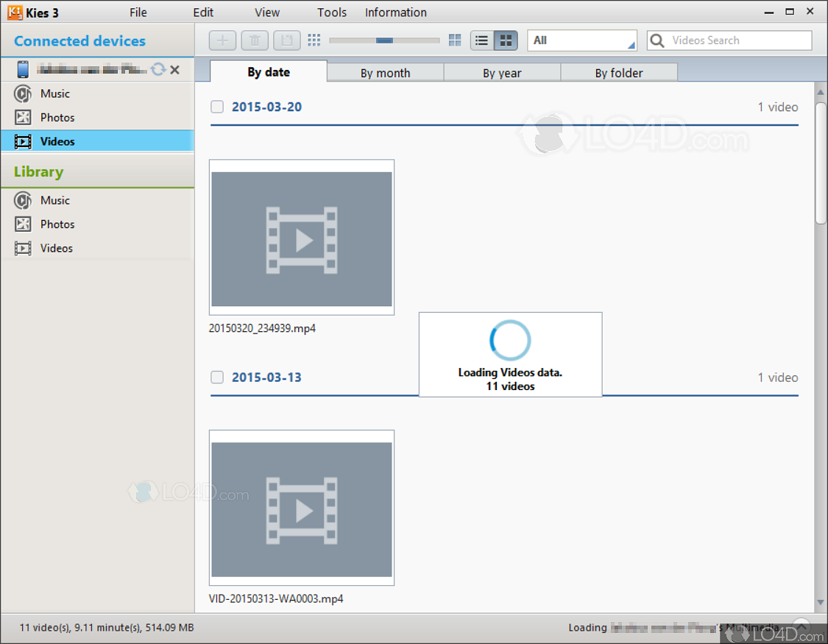The image size is (828, 644).
Task: Disconnect the connected device with X
Action: (174, 70)
